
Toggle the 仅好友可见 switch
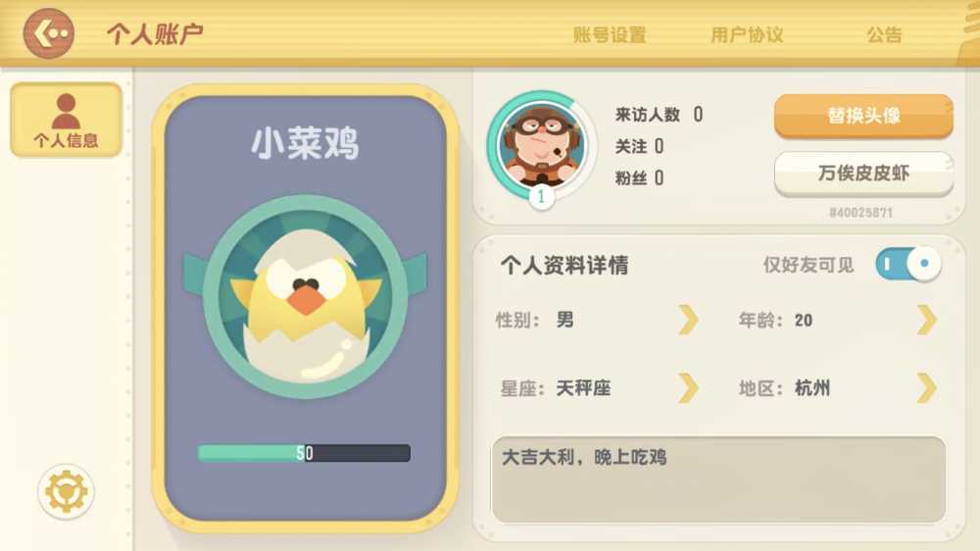click(x=908, y=264)
